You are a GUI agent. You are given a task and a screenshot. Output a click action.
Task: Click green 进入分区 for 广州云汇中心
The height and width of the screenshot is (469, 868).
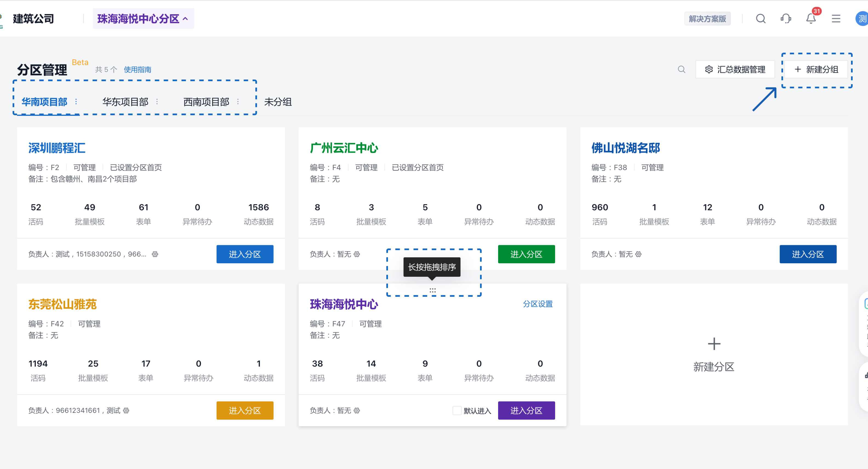[x=526, y=254]
